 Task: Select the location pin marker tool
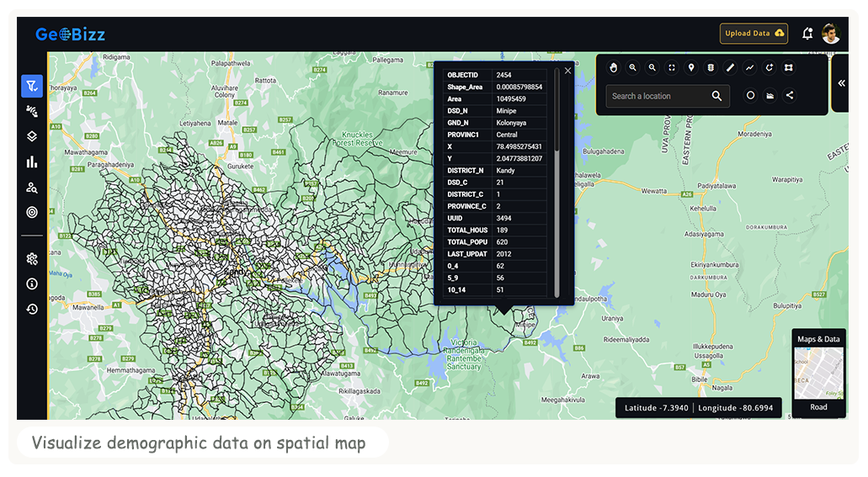(691, 67)
